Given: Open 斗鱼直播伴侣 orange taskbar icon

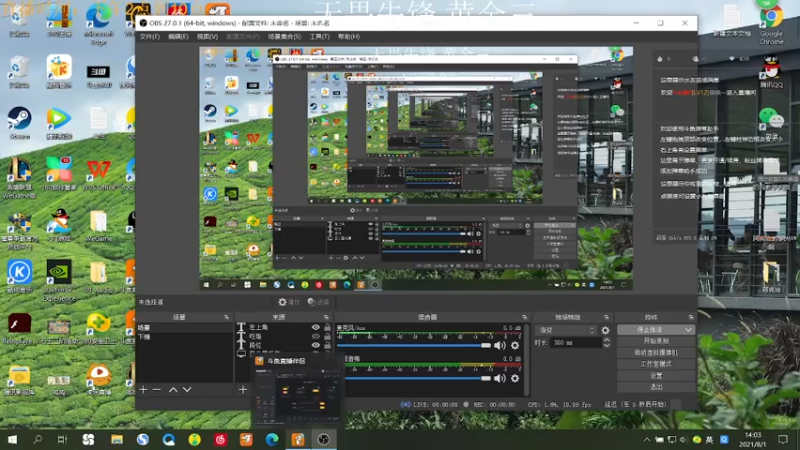Looking at the screenshot, I should pyautogui.click(x=298, y=439).
